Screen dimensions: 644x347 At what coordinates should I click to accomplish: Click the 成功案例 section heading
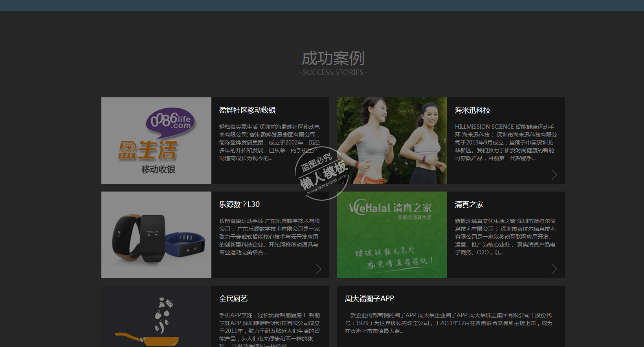coord(333,58)
